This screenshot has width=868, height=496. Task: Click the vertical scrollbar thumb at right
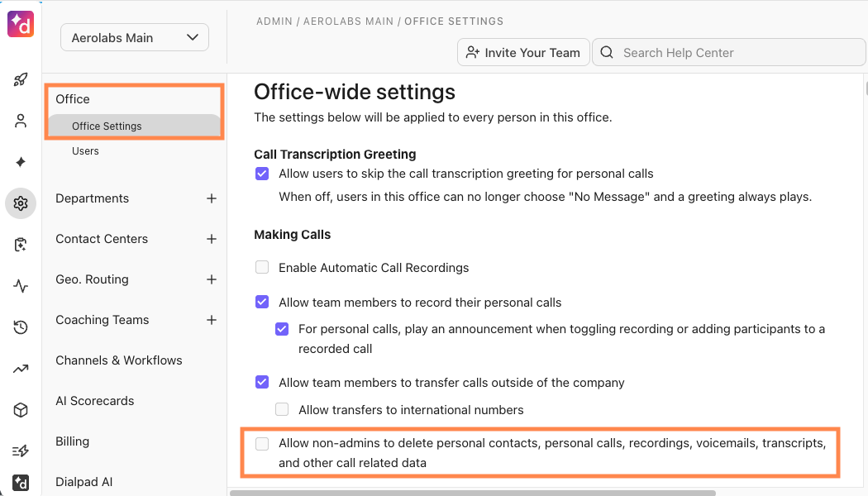pyautogui.click(x=866, y=88)
